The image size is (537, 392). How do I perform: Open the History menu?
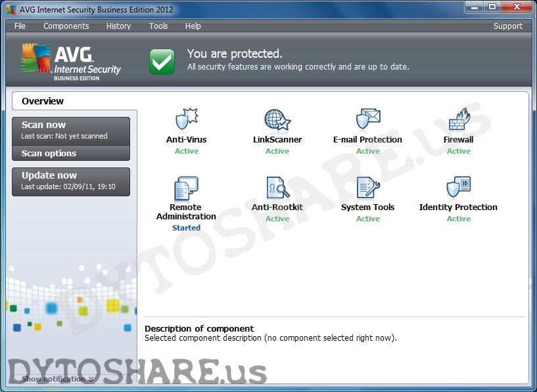click(118, 26)
